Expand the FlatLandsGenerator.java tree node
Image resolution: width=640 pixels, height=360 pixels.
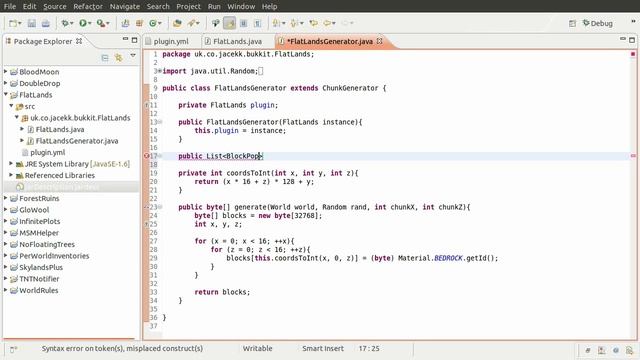click(x=22, y=140)
